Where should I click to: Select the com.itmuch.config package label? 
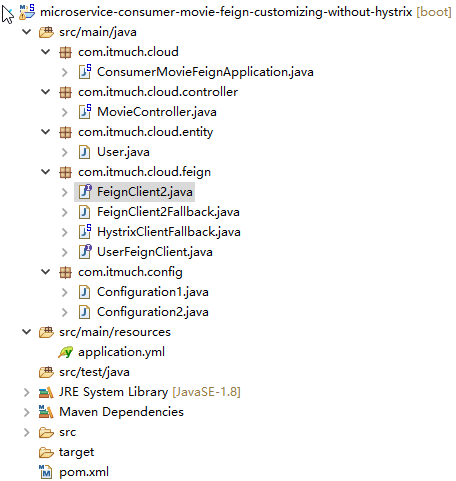coord(130,272)
